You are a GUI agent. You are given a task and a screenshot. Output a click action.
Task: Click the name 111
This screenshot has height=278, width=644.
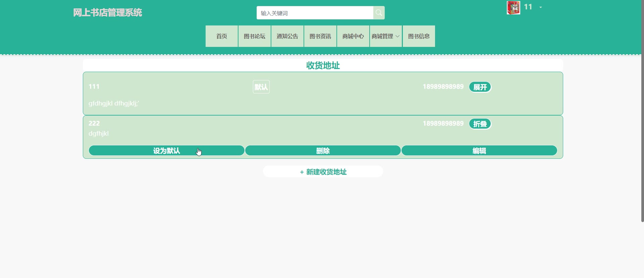94,87
